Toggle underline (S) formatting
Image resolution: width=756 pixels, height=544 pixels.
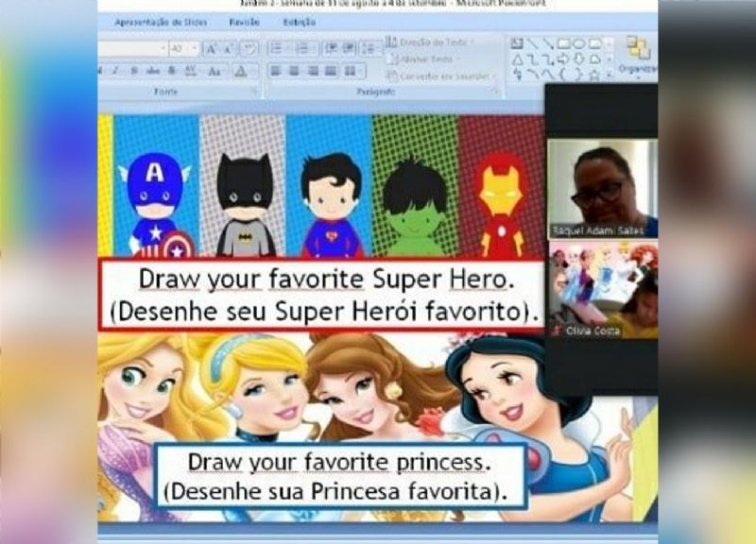click(x=134, y=71)
